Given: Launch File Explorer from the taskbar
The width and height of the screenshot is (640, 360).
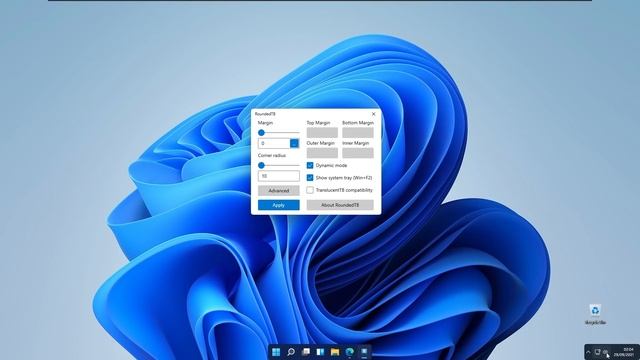Looking at the screenshot, I should pyautogui.click(x=335, y=352).
